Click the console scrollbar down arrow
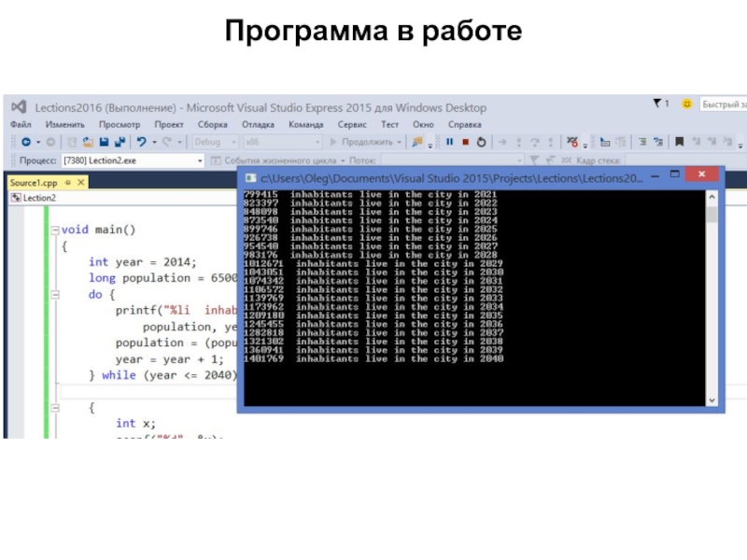This screenshot has width=747, height=560. coord(712,400)
